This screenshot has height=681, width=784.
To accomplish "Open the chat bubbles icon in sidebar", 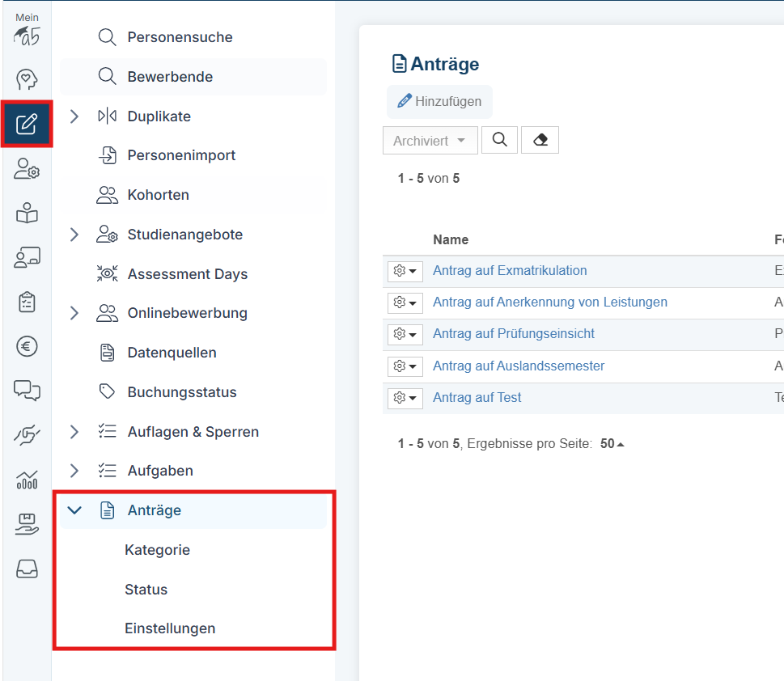I will coord(27,391).
